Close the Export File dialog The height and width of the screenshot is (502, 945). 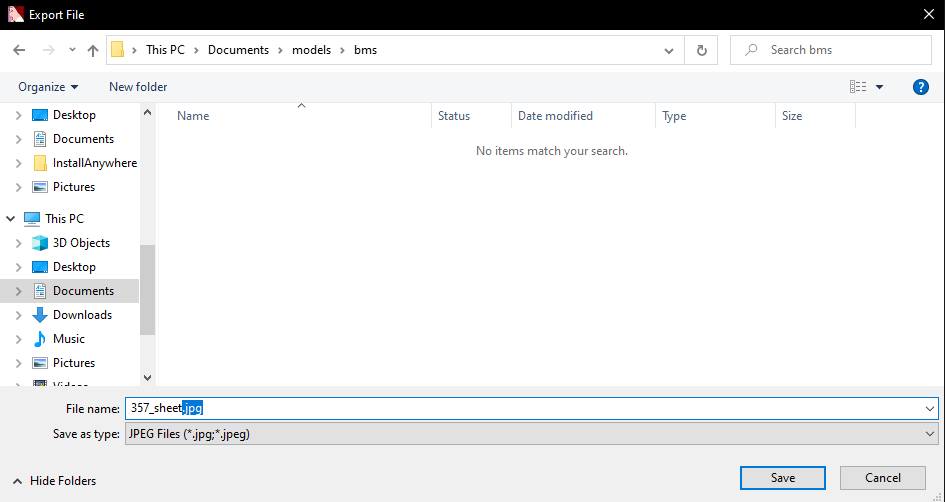pos(929,14)
